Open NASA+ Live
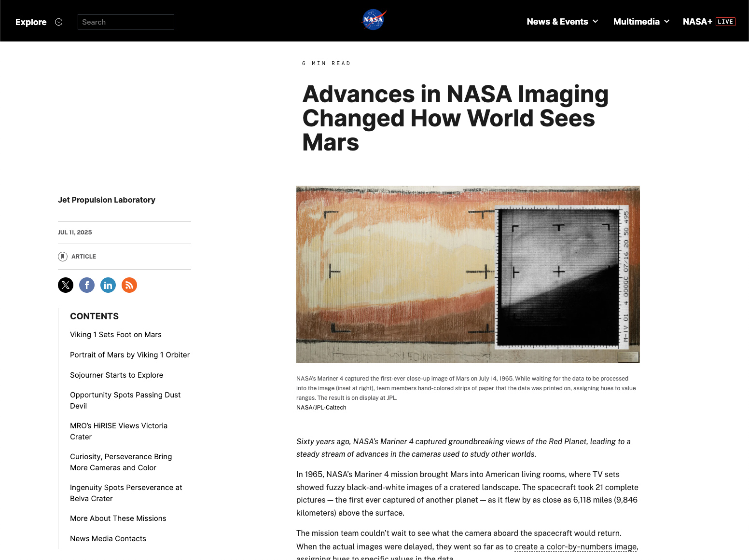This screenshot has width=749, height=560. pyautogui.click(x=709, y=22)
